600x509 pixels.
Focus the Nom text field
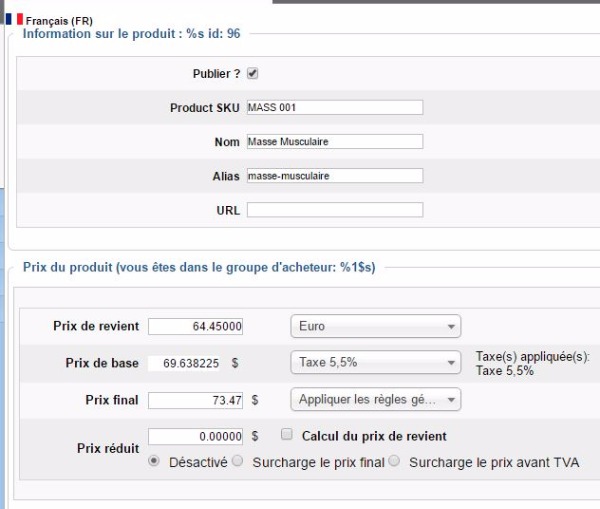point(334,141)
